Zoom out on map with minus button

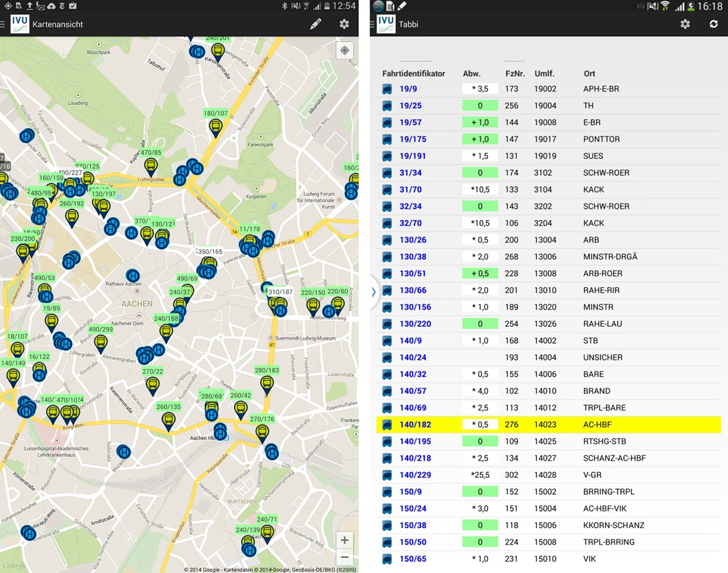tap(344, 557)
